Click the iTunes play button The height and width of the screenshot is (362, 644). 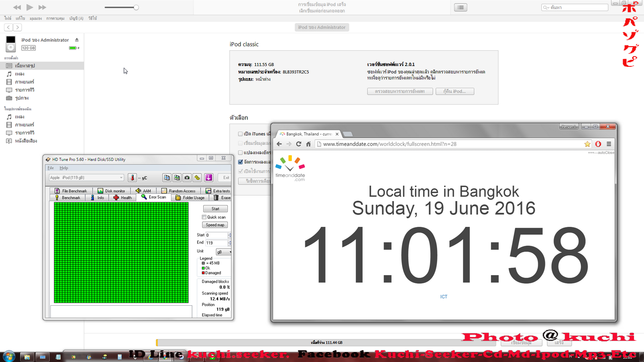[x=30, y=7]
